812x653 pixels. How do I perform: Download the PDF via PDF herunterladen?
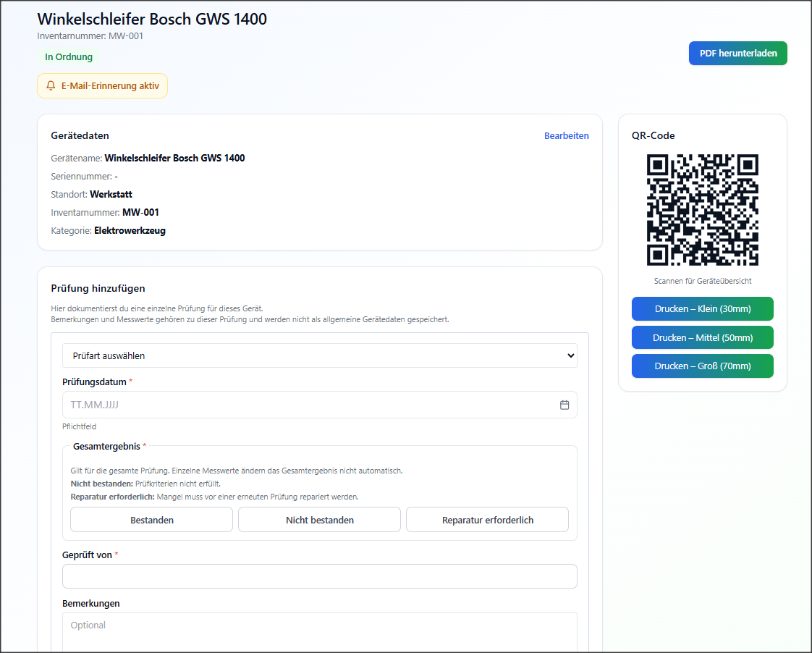pos(738,54)
